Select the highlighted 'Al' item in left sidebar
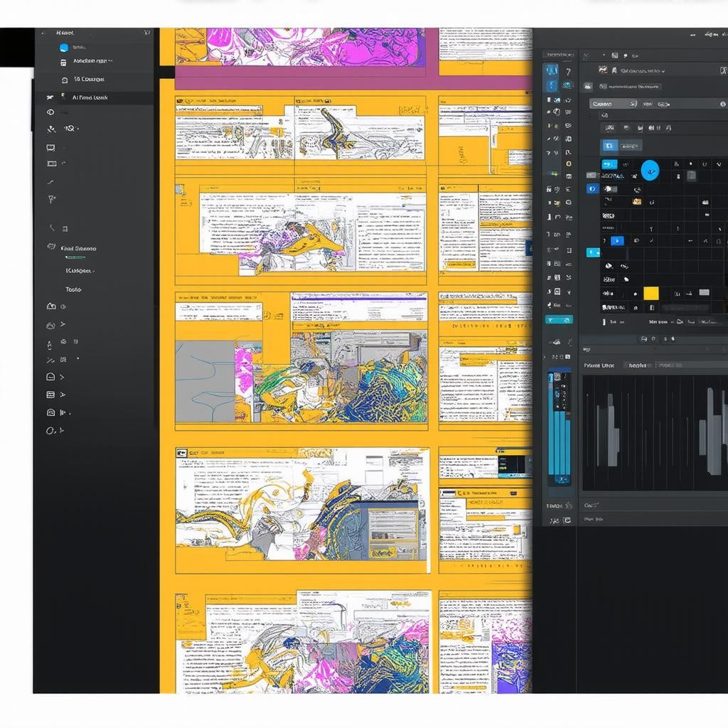This screenshot has height=728, width=728. coord(90,97)
